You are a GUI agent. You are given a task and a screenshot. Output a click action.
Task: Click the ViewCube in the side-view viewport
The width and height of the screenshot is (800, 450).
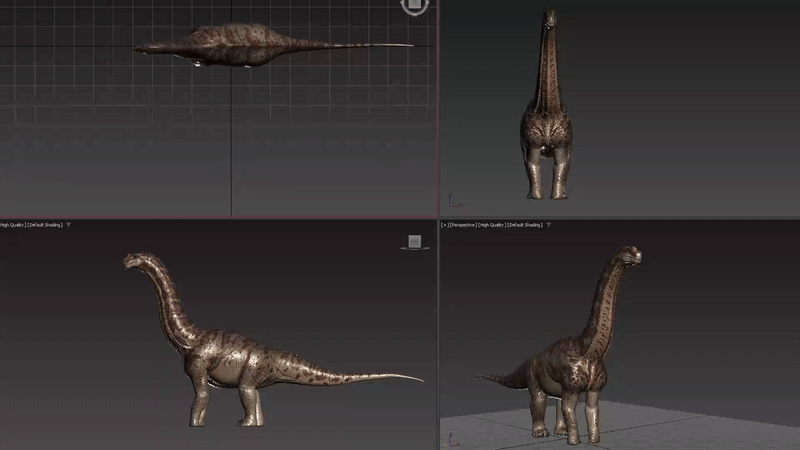[x=414, y=242]
